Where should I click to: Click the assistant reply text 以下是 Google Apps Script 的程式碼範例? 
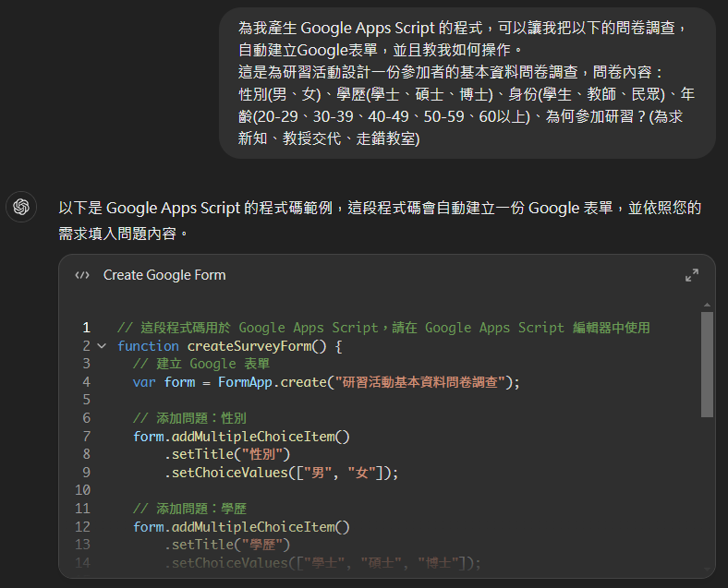coord(380,221)
